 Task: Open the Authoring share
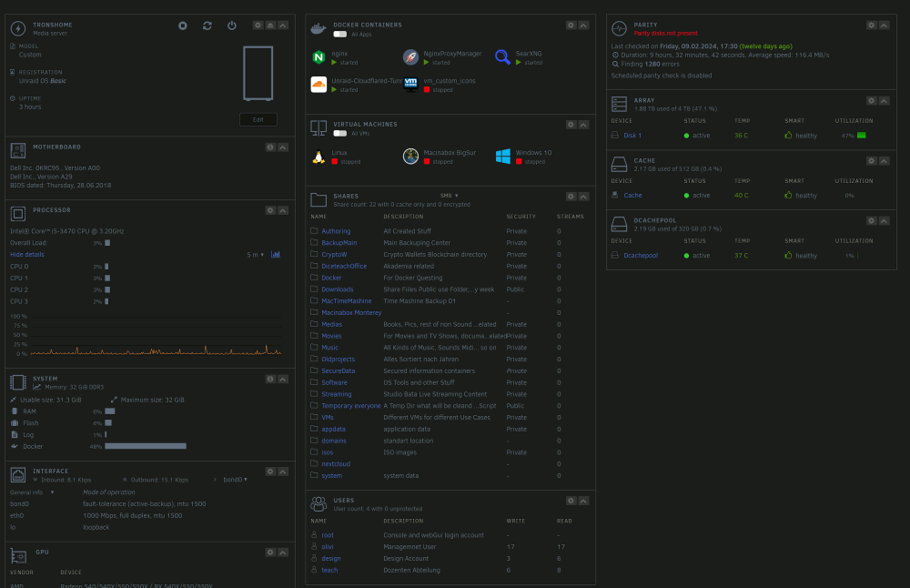[x=336, y=231]
